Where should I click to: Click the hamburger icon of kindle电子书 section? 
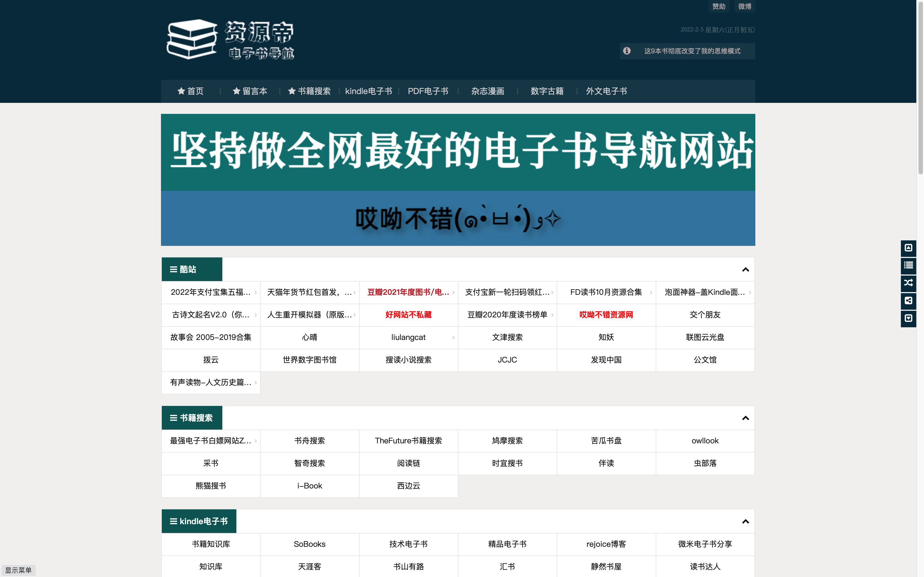(x=173, y=521)
